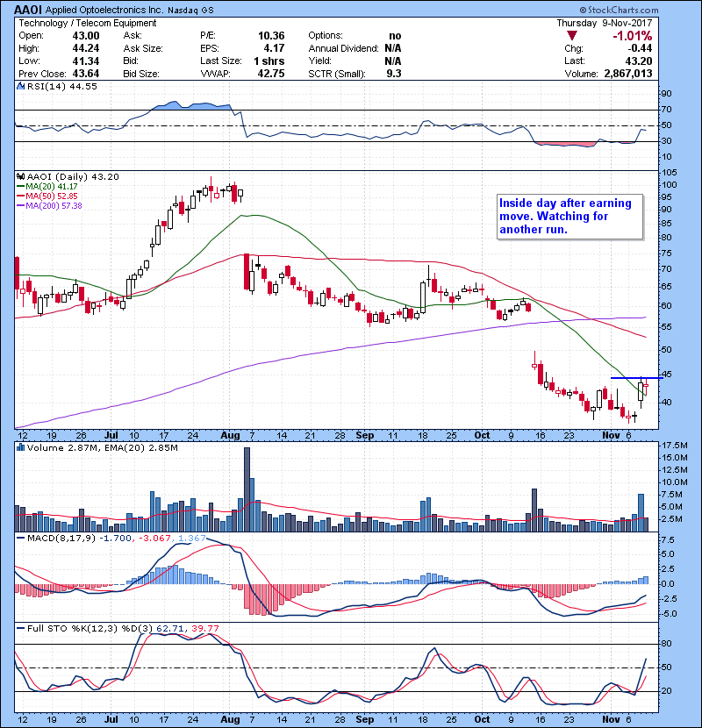Click the Volume panel bar icon
The height and width of the screenshot is (728, 702).
pyautogui.click(x=20, y=448)
